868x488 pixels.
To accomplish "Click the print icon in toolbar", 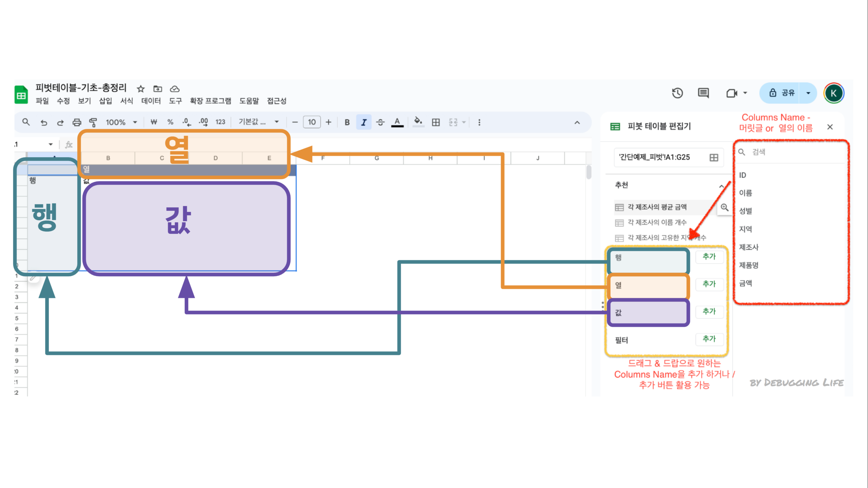I will click(77, 122).
